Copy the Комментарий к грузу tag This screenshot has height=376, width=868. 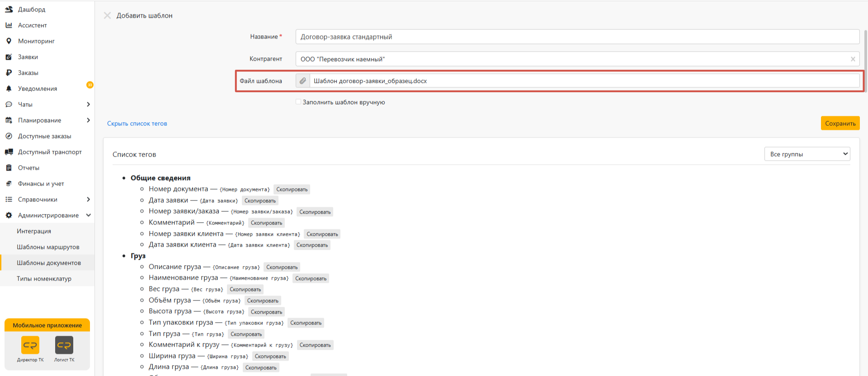(315, 345)
